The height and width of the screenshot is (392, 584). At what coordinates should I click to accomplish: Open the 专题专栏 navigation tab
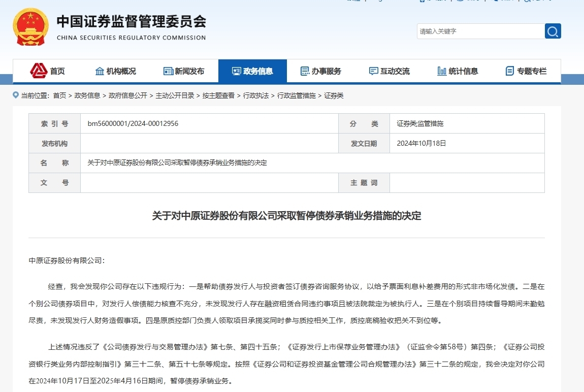point(526,71)
